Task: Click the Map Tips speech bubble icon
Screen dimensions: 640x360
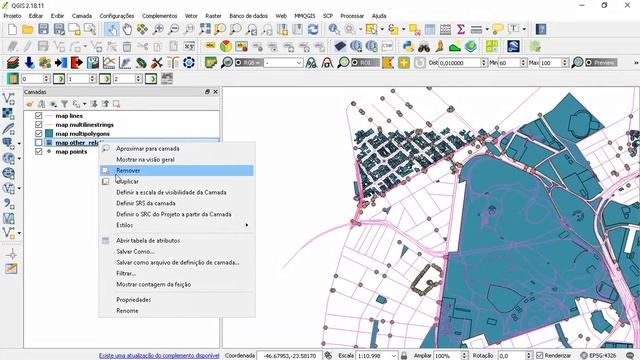Action: coord(497,29)
